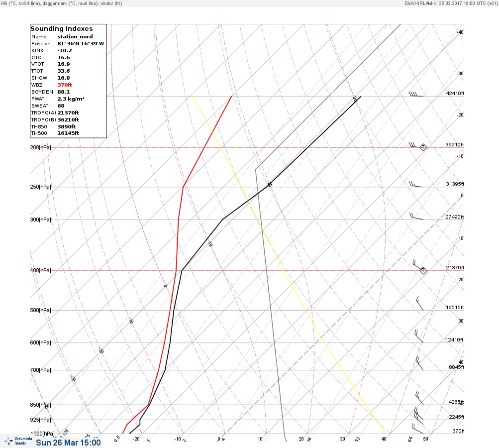This screenshot has width=499, height=448.
Task: Click the wind barb at 12410ft
Action: click(x=419, y=336)
